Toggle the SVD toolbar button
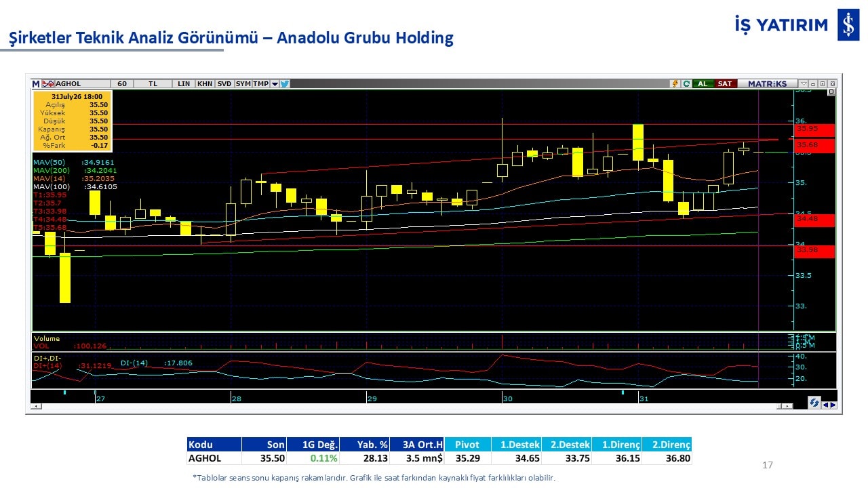868x488 pixels. (x=224, y=84)
